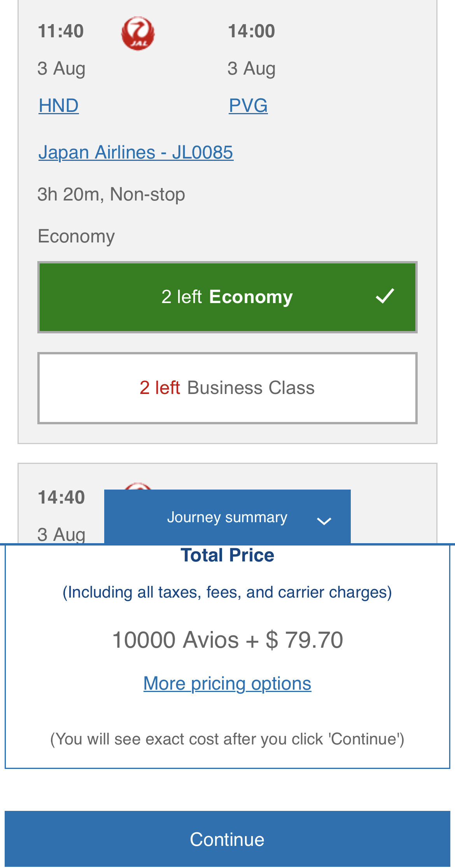The width and height of the screenshot is (455, 868).
Task: Click the 14:40 departure time of next flight
Action: [61, 497]
